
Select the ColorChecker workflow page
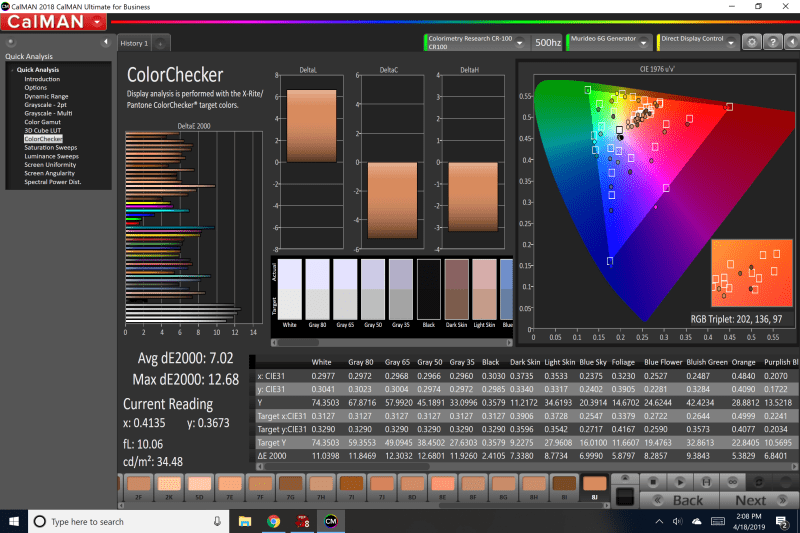(x=43, y=139)
